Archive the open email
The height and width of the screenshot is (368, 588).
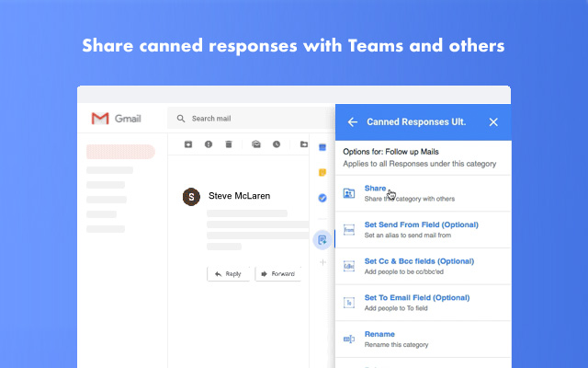[188, 144]
